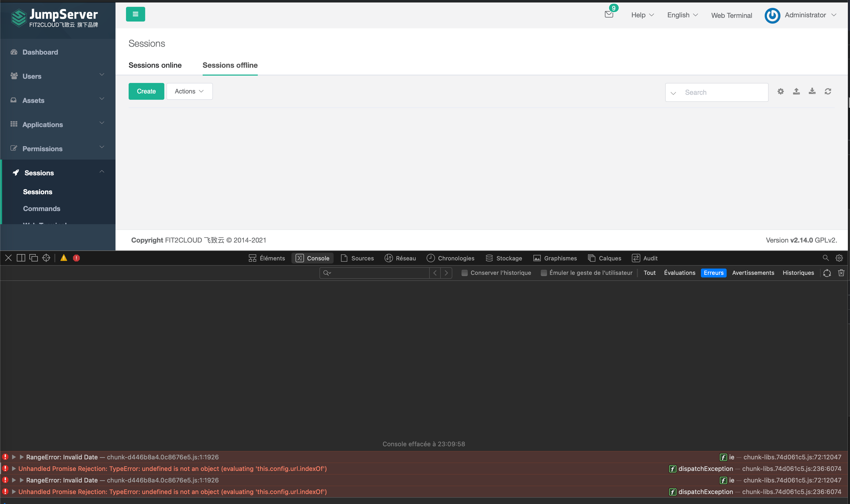Select the Tout console filter

[x=649, y=273]
